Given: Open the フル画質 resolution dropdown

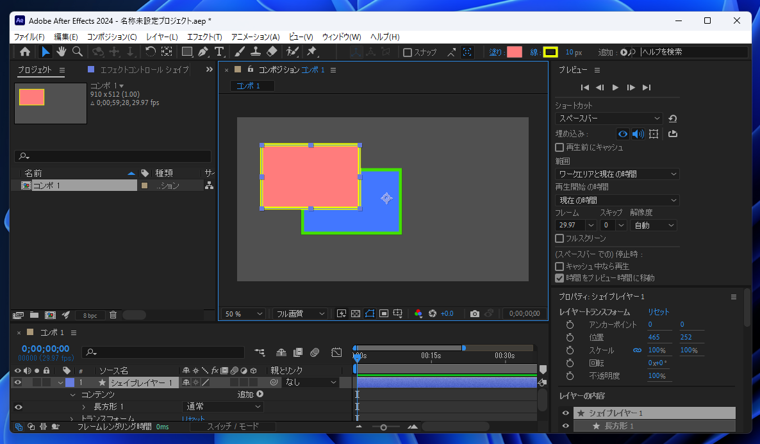Looking at the screenshot, I should click(x=300, y=314).
